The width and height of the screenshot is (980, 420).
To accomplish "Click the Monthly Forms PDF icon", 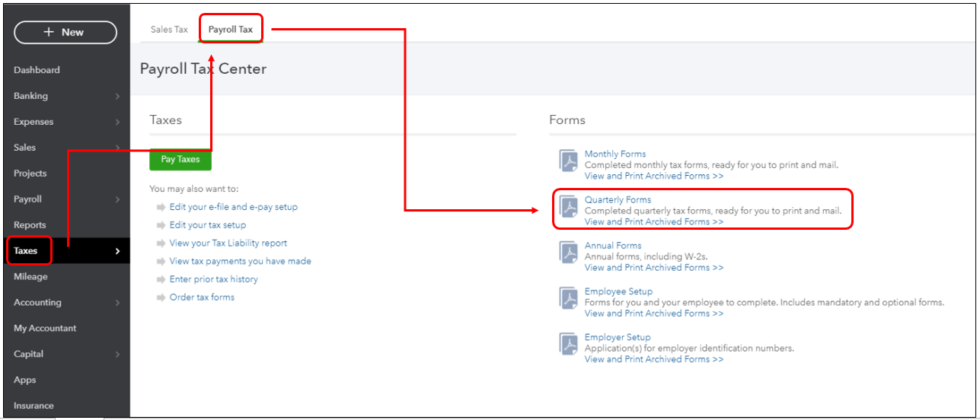I will click(x=570, y=161).
